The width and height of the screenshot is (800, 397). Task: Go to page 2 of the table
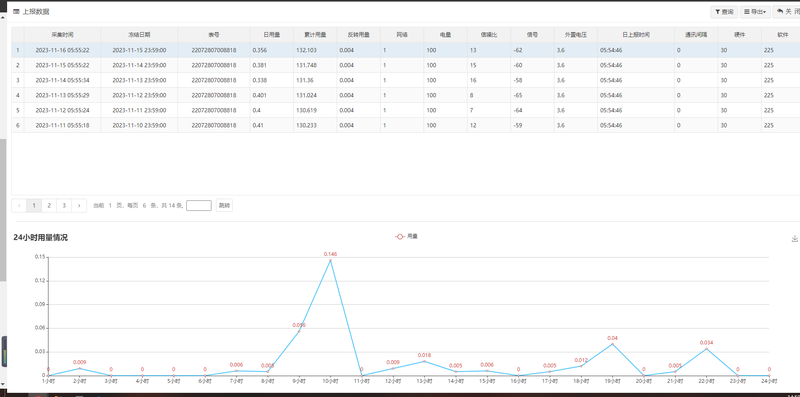[49, 206]
